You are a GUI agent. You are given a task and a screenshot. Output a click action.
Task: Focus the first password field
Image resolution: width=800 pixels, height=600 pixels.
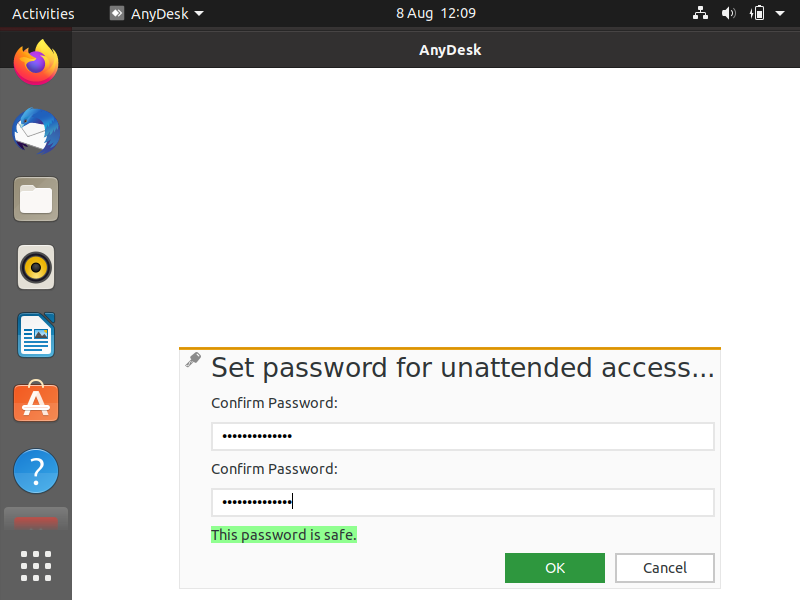463,436
